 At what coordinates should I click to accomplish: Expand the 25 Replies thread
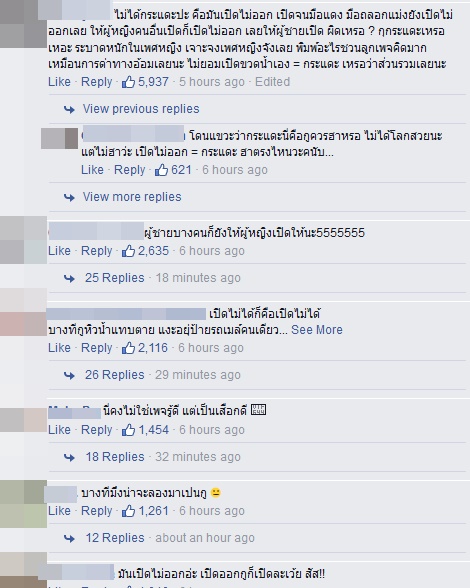[114, 278]
